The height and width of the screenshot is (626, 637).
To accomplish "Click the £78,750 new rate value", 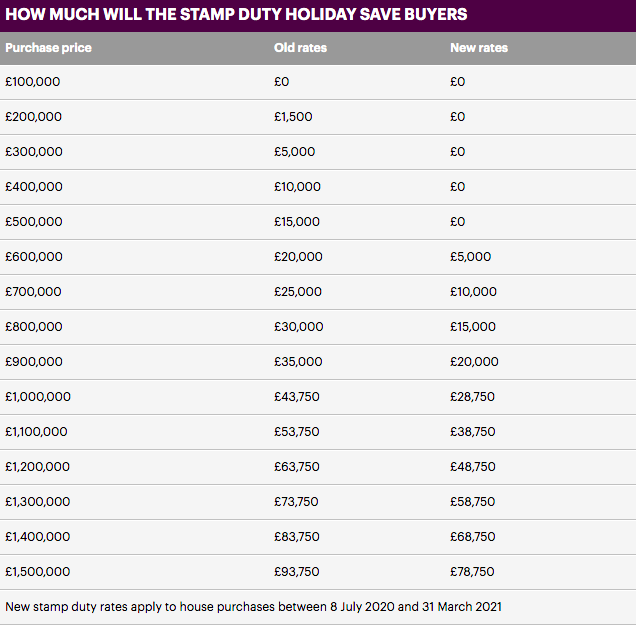I will [x=472, y=572].
